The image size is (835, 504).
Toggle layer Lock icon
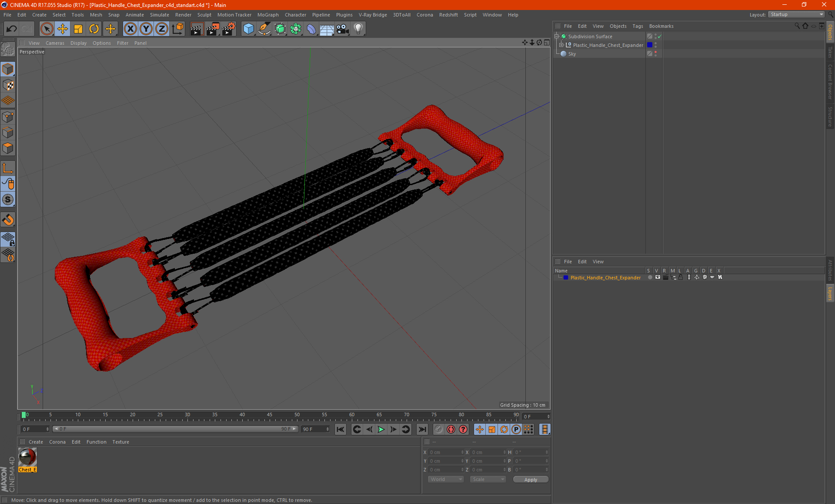point(681,277)
